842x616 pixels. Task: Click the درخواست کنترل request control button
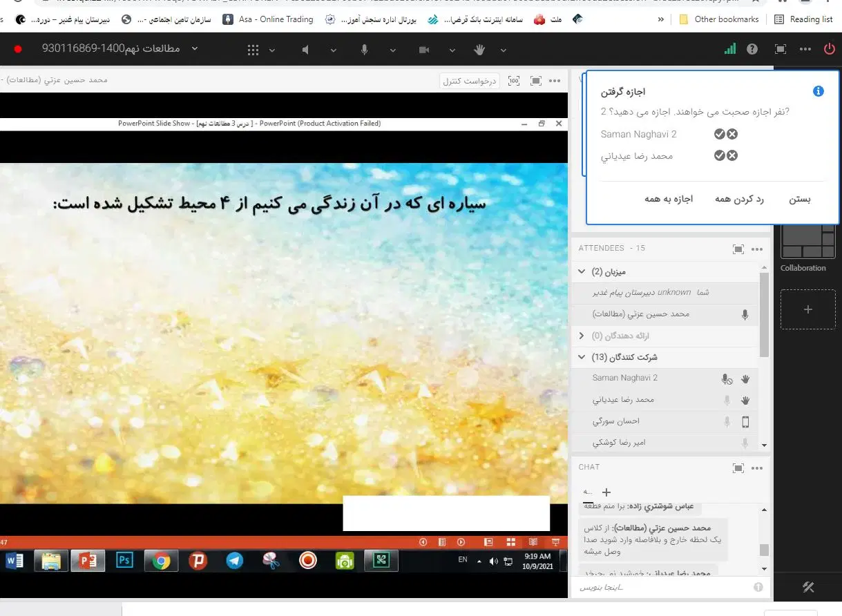(x=470, y=81)
